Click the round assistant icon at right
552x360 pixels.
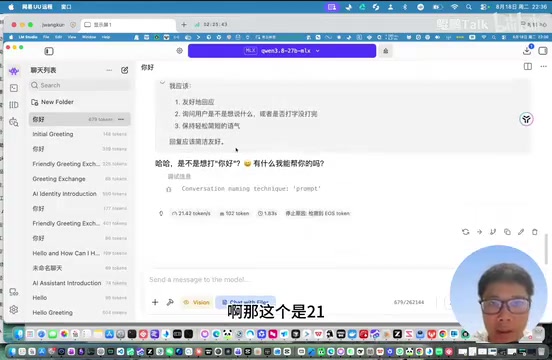(x=526, y=119)
